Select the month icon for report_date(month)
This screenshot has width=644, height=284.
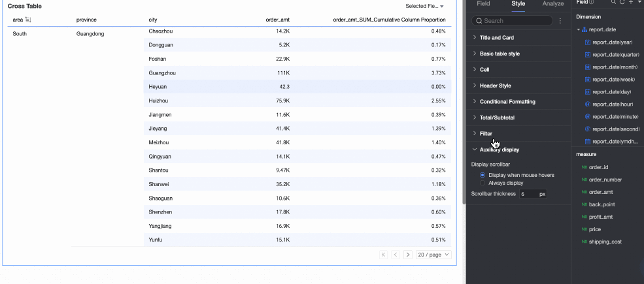(588, 67)
